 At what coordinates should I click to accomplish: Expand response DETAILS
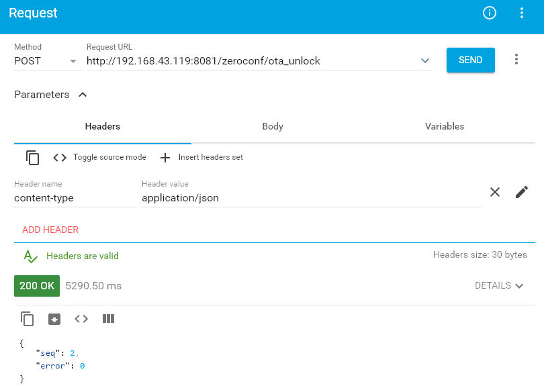pos(499,286)
